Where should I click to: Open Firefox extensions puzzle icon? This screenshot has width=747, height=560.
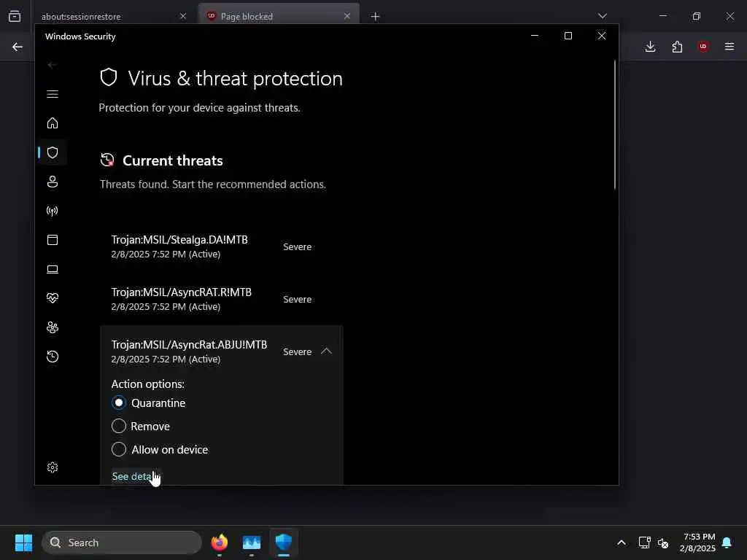(677, 47)
